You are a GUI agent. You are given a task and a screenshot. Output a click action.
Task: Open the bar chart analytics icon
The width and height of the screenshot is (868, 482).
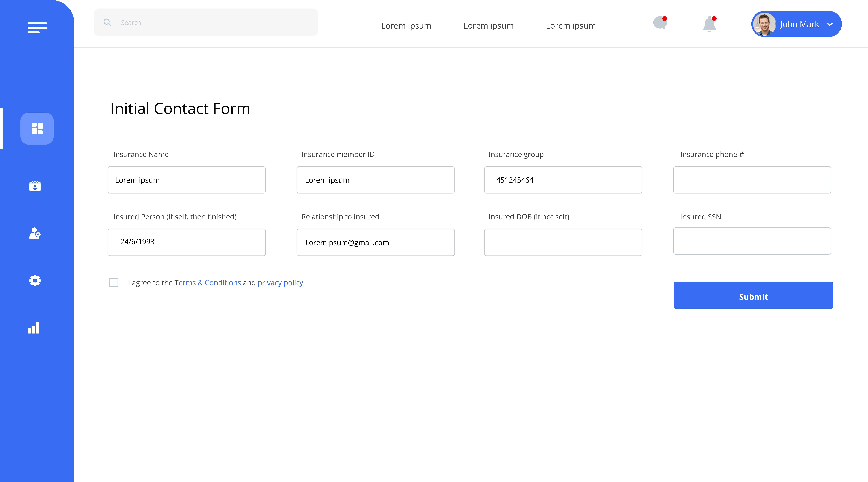tap(34, 328)
